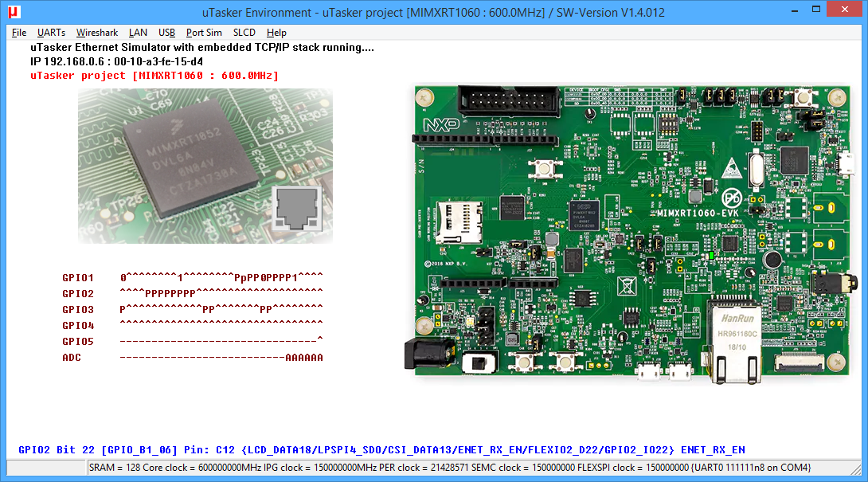Viewport: 868px width, 482px height.
Task: Click the 'AAAAAA' analog inputs in the ADC row
Action: [304, 358]
